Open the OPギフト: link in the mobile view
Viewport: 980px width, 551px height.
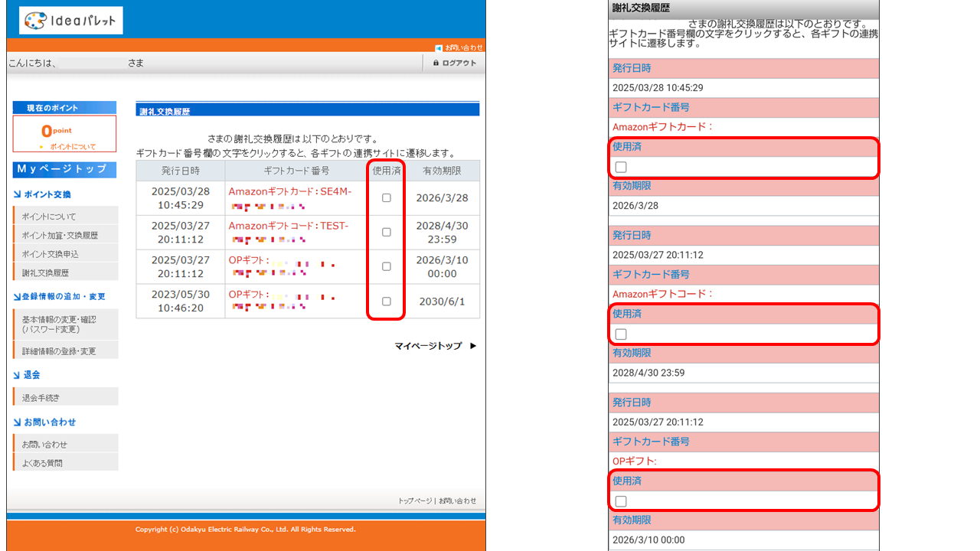tap(635, 461)
